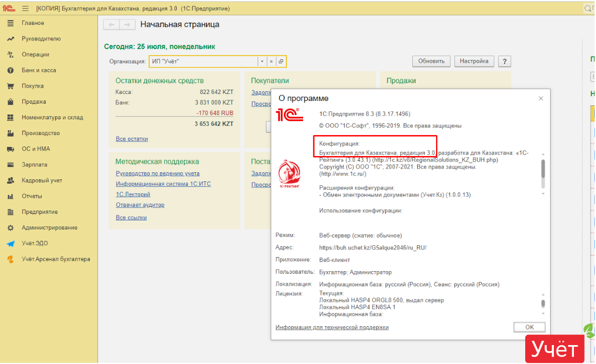The image size is (596, 364).
Task: Open the hamburger main menu icon
Action: pos(25,8)
